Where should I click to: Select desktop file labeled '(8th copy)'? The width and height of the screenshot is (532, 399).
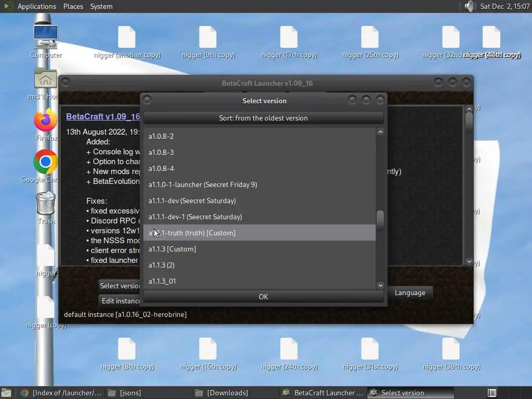(127, 353)
